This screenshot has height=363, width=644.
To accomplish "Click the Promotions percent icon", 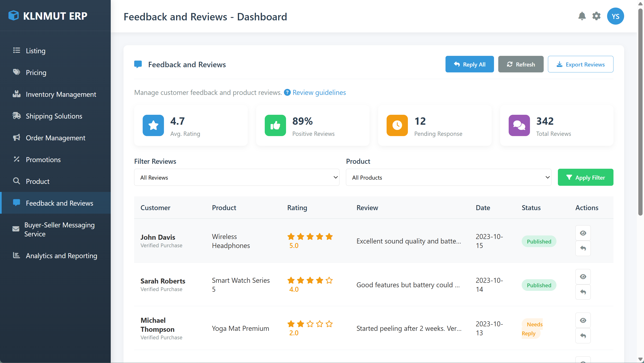I will (17, 159).
